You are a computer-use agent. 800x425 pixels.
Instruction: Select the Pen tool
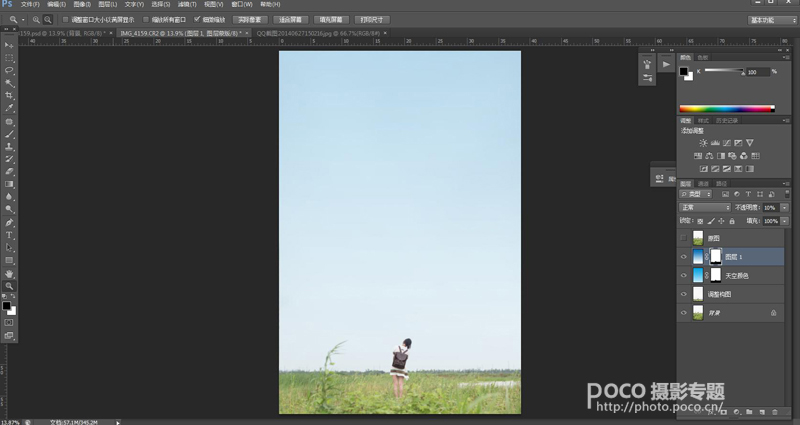pyautogui.click(x=9, y=223)
